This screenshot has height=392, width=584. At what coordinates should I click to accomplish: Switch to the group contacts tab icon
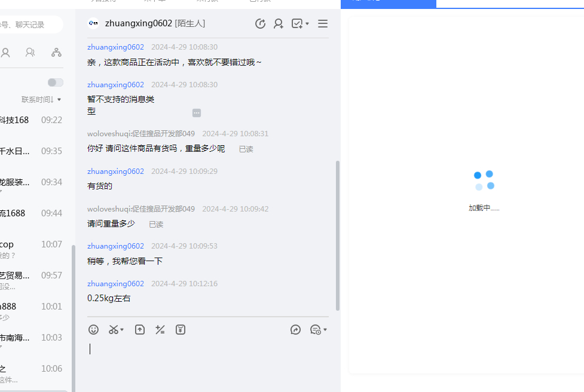30,53
